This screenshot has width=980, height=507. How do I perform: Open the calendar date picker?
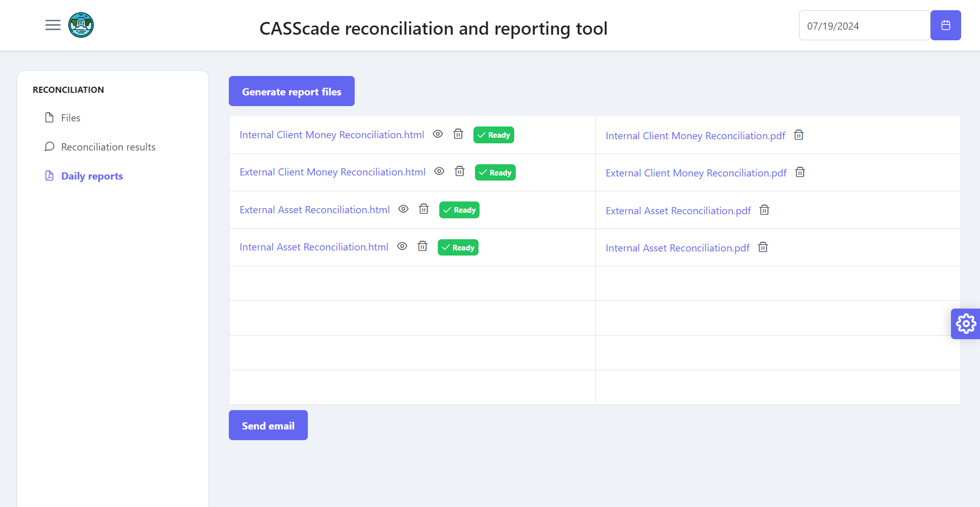click(x=945, y=25)
